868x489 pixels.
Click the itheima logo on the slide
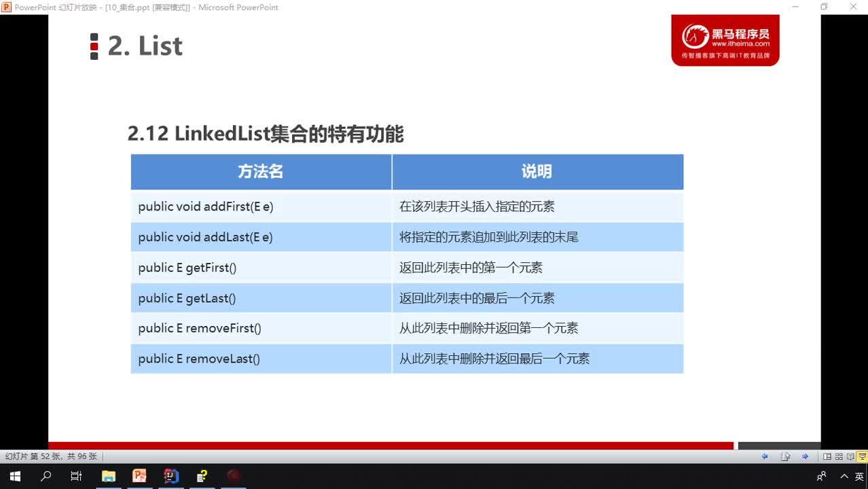[x=725, y=40]
